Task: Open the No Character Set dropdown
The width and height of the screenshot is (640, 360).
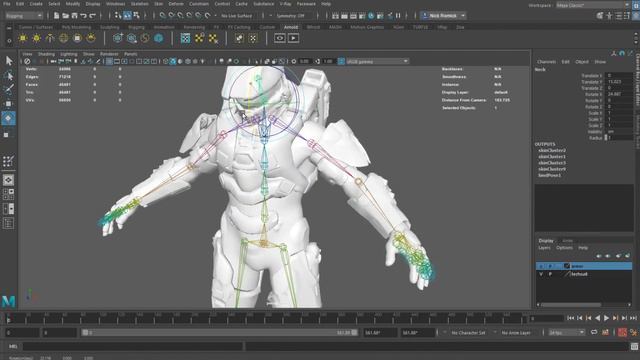Action: (468, 333)
